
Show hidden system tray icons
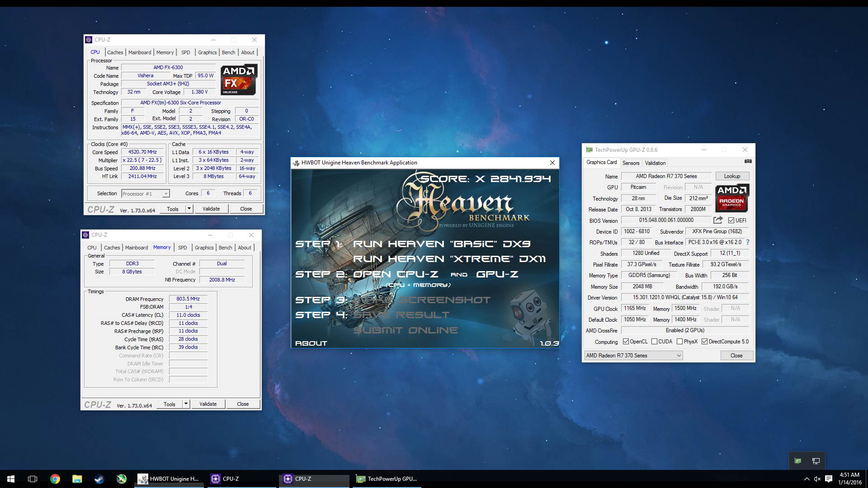coord(807,479)
